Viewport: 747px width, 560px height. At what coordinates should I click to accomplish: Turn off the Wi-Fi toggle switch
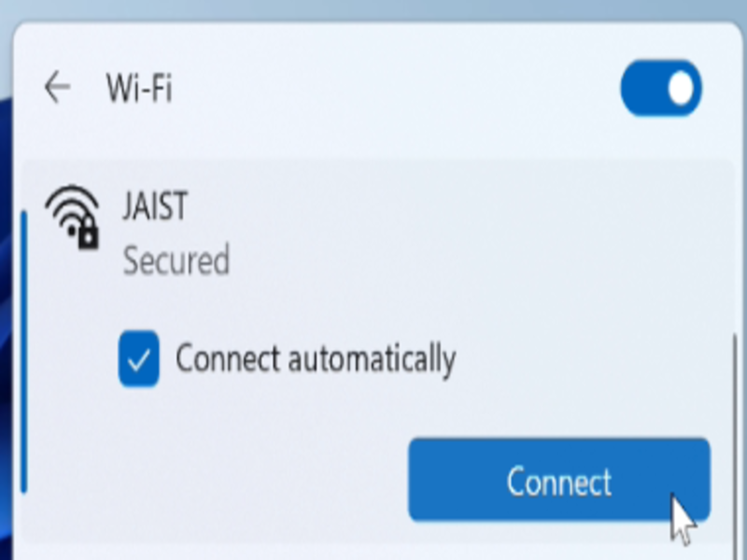click(661, 88)
